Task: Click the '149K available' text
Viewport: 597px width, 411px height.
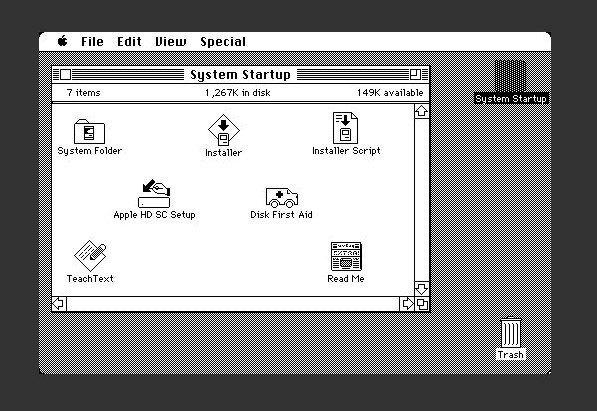Action: pos(390,93)
